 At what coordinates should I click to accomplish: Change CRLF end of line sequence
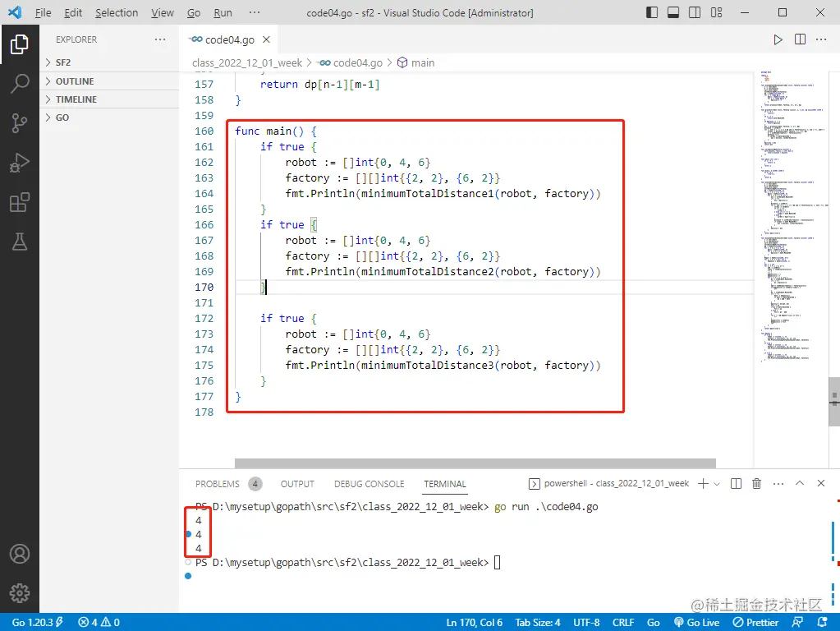[623, 623]
